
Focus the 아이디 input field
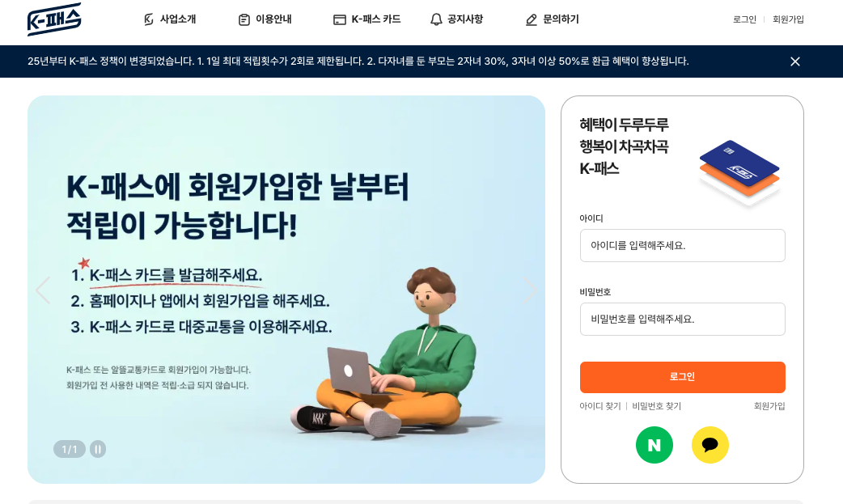(682, 246)
